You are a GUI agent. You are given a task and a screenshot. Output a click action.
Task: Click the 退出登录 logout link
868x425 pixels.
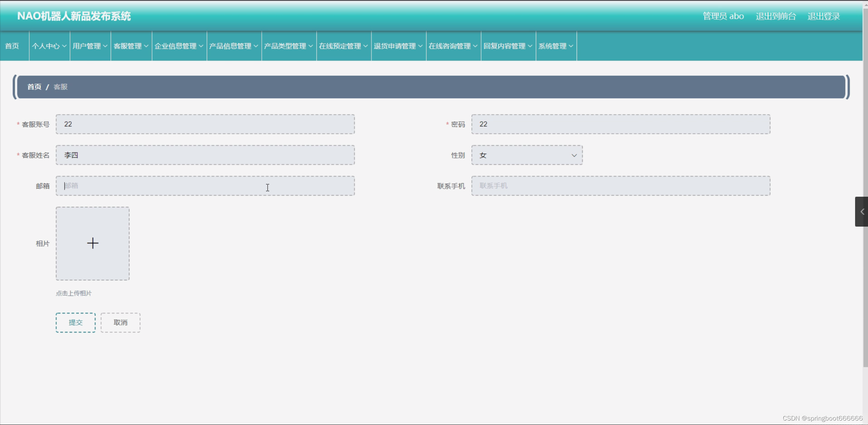pyautogui.click(x=823, y=16)
